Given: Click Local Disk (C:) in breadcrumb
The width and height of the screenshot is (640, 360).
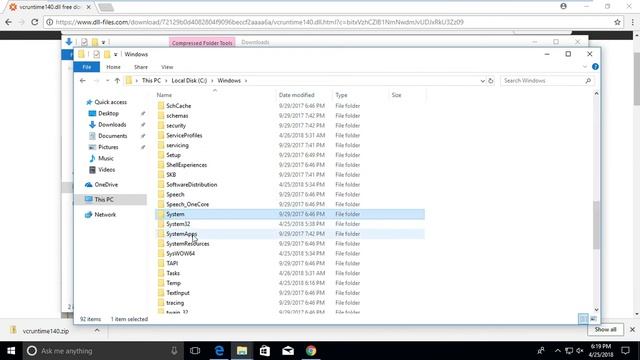Looking at the screenshot, I should (x=189, y=81).
